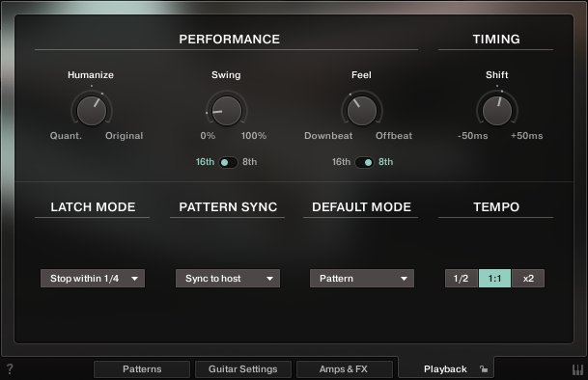Switch to the Playback tab
This screenshot has height=380, width=588.
tap(445, 369)
